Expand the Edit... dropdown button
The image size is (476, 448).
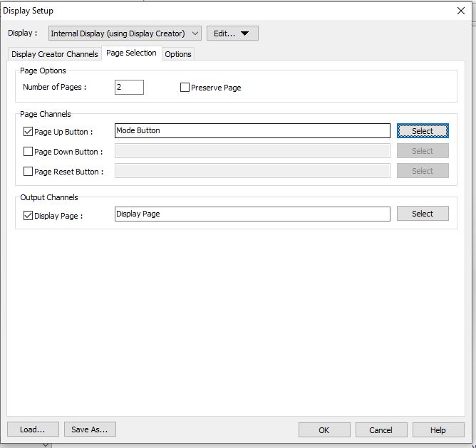click(232, 33)
